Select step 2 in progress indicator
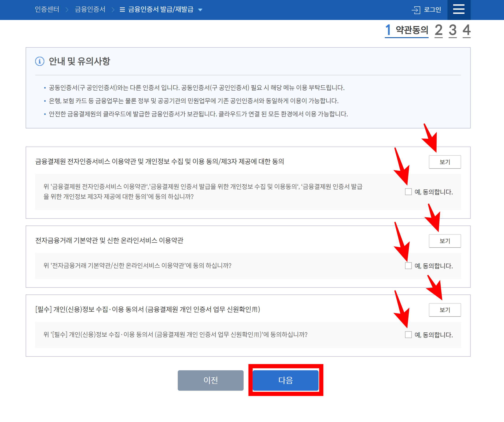Viewport: 504px width, 422px height. click(438, 30)
